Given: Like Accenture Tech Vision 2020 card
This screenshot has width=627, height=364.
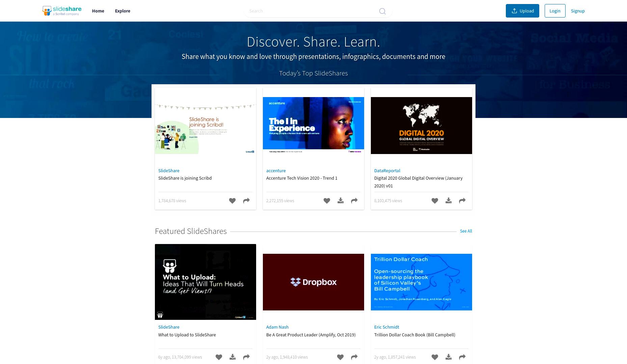Looking at the screenshot, I should [327, 201].
